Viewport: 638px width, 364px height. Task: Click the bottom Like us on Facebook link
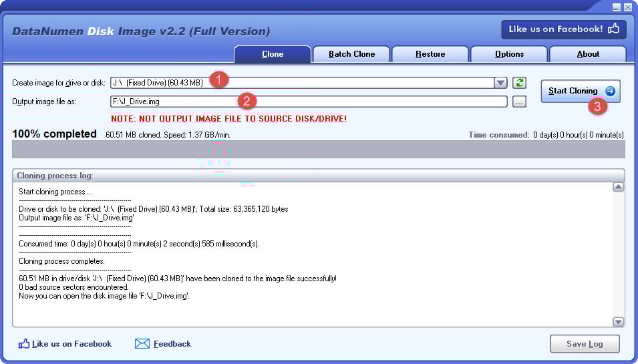[x=71, y=344]
